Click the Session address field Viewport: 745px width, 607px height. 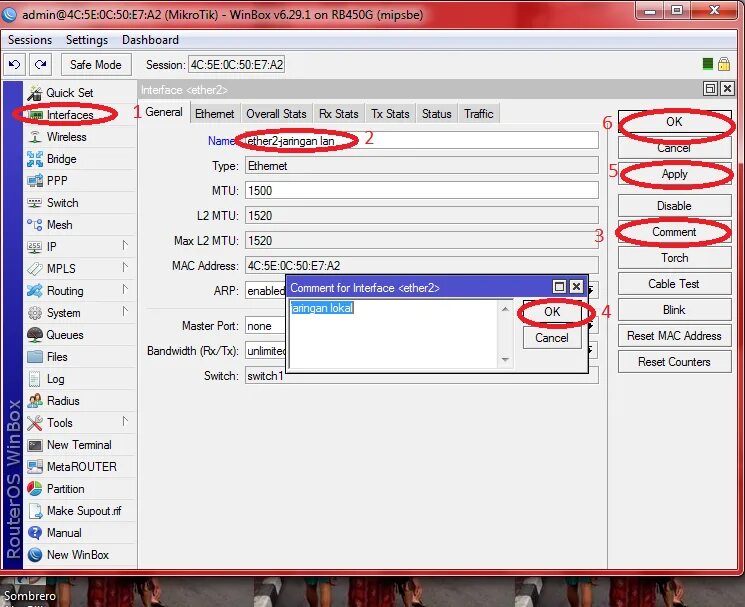(237, 65)
